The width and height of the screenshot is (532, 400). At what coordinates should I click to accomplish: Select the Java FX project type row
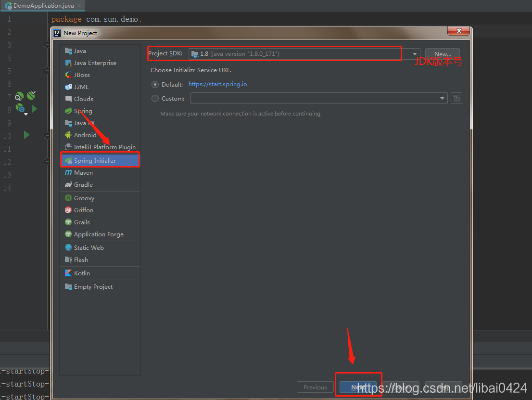100,123
